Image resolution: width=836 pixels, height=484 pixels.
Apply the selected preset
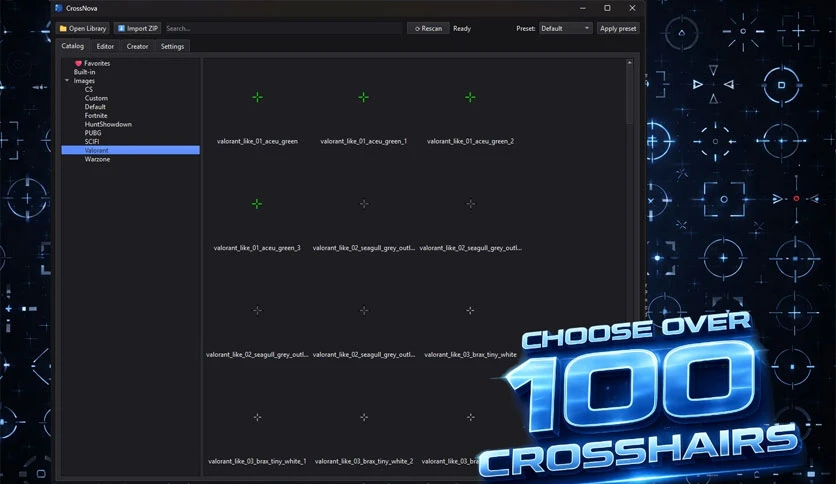pos(618,28)
